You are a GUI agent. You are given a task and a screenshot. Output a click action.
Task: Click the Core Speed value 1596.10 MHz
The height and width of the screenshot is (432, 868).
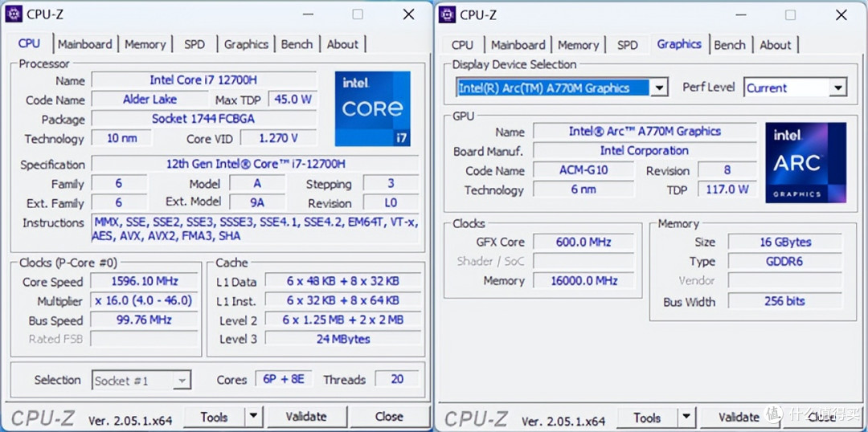(144, 282)
